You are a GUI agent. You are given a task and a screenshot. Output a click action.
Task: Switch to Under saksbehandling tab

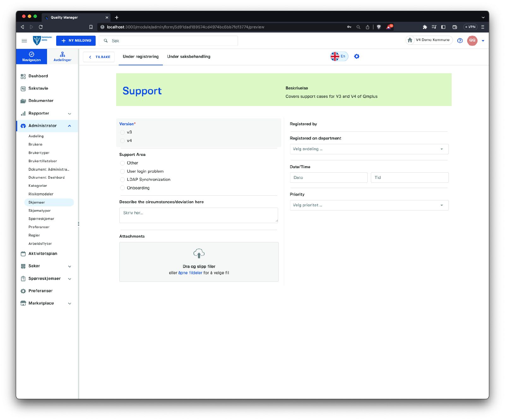(189, 57)
